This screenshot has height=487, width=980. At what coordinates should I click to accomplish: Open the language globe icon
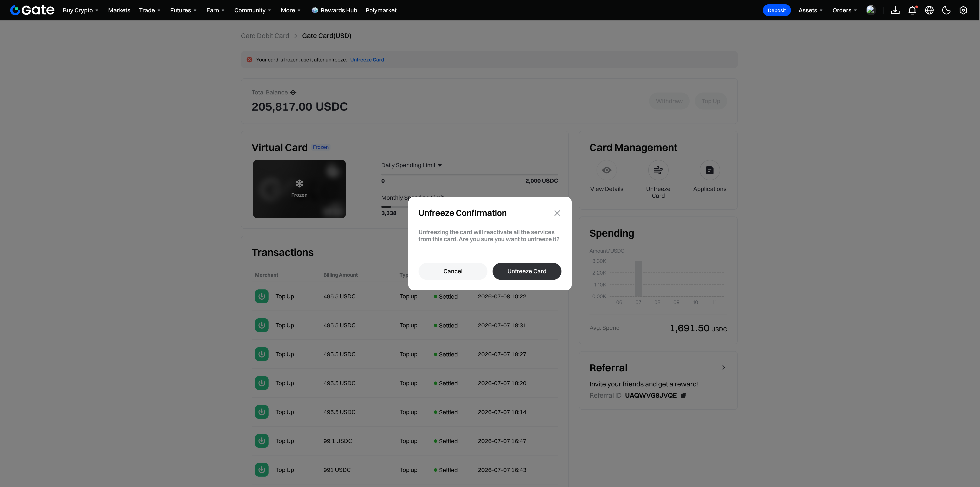tap(929, 10)
